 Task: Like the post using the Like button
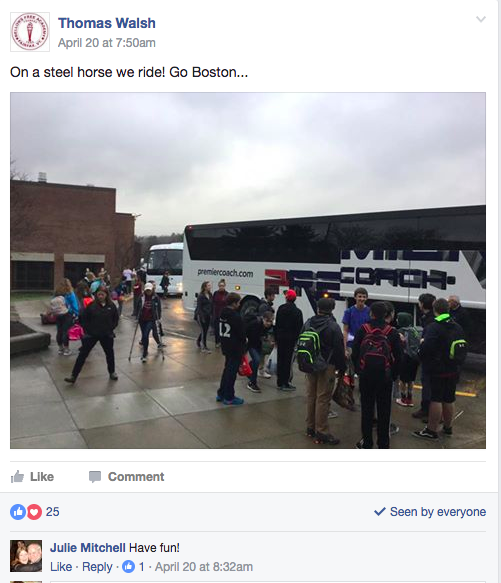[32, 477]
